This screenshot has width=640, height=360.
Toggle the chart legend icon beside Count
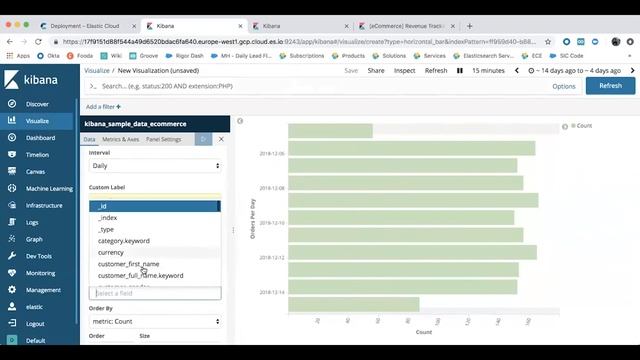pyautogui.click(x=565, y=127)
